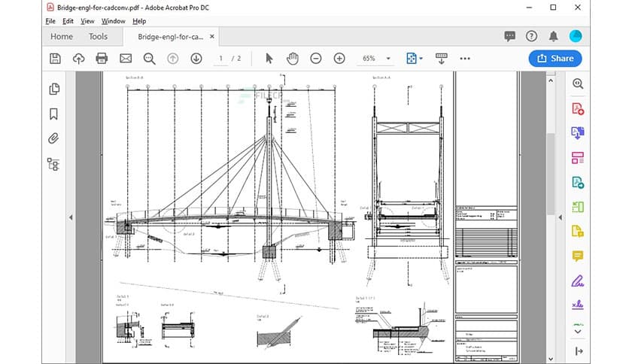The height and width of the screenshot is (364, 629).
Task: Open the user account avatar
Action: (x=576, y=36)
